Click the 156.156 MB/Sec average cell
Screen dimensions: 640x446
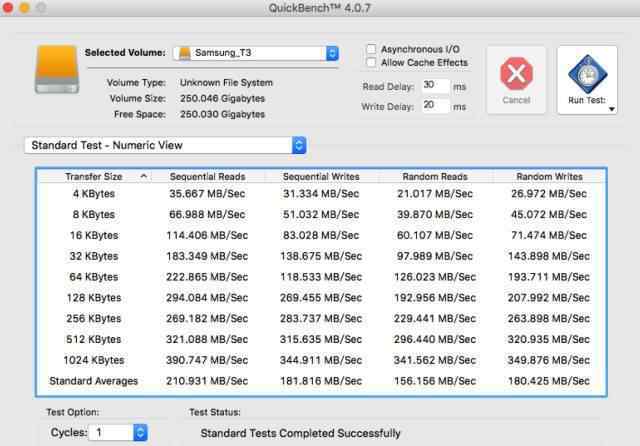coord(435,381)
